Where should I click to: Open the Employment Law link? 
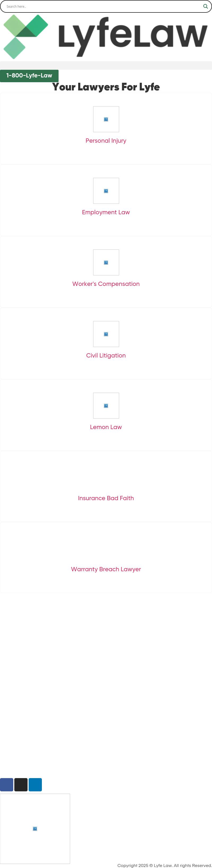pyautogui.click(x=106, y=212)
